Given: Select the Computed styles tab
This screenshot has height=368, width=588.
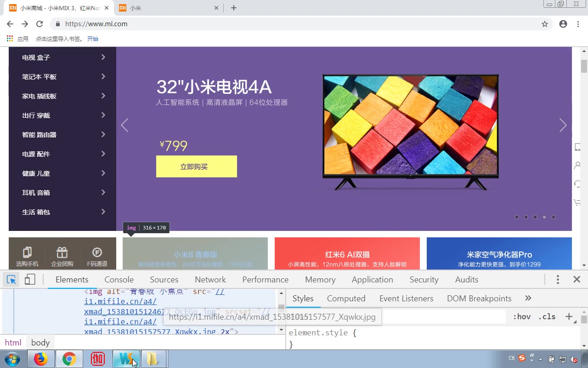Looking at the screenshot, I should click(x=346, y=298).
